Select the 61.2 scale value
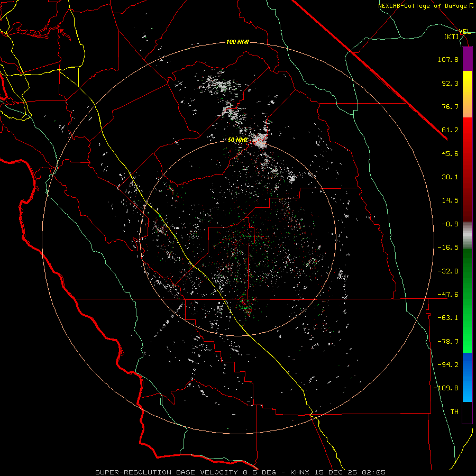 [x=450, y=130]
